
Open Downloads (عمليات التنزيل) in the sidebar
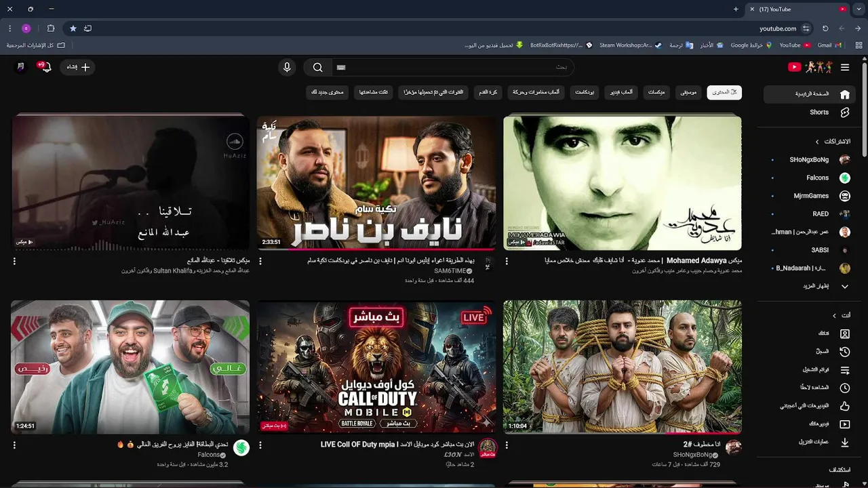(807, 442)
